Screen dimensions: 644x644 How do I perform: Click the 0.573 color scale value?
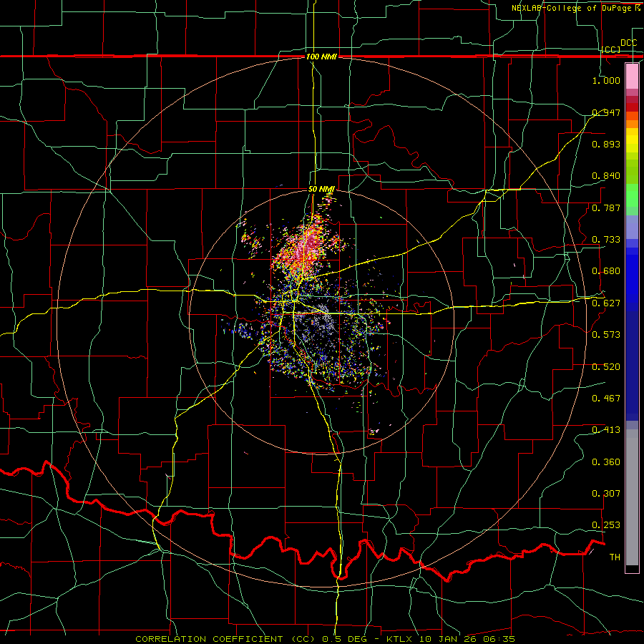pos(606,335)
